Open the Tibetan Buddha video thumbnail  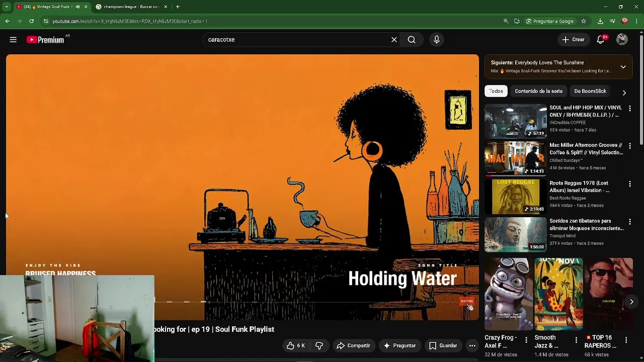point(516,234)
